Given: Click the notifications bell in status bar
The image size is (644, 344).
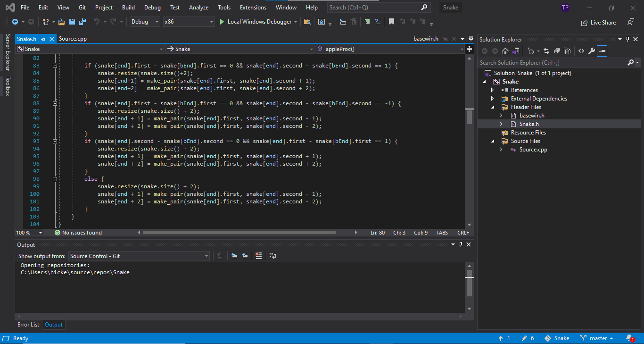Looking at the screenshot, I should (629, 338).
